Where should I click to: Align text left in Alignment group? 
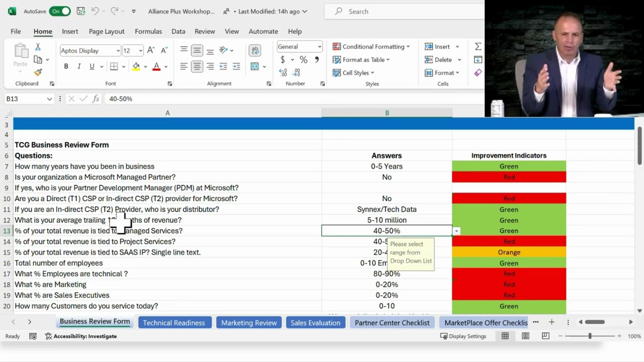pyautogui.click(x=184, y=66)
